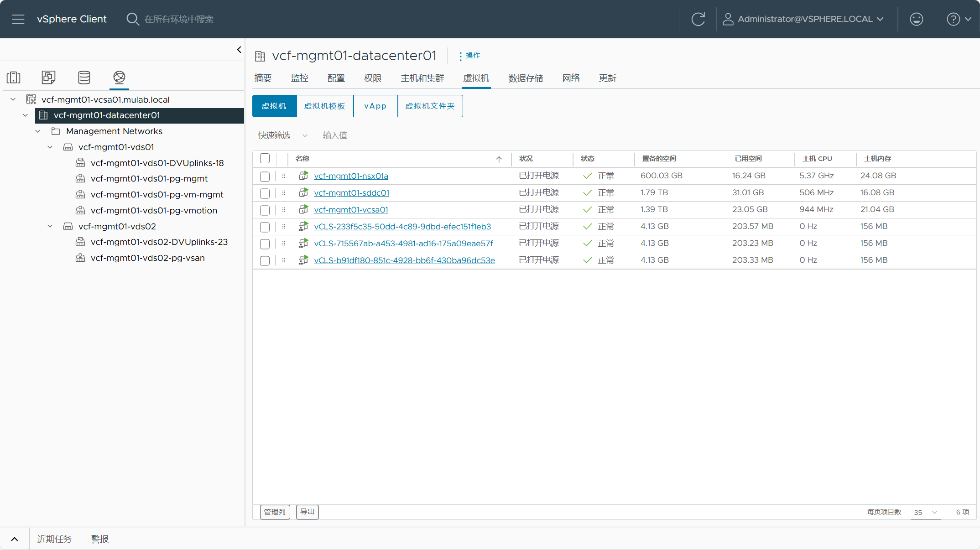This screenshot has width=980, height=550.
Task: Click the vCenter server icon for vcf-mgmt01-vcsa01.mulab.local
Action: [31, 99]
